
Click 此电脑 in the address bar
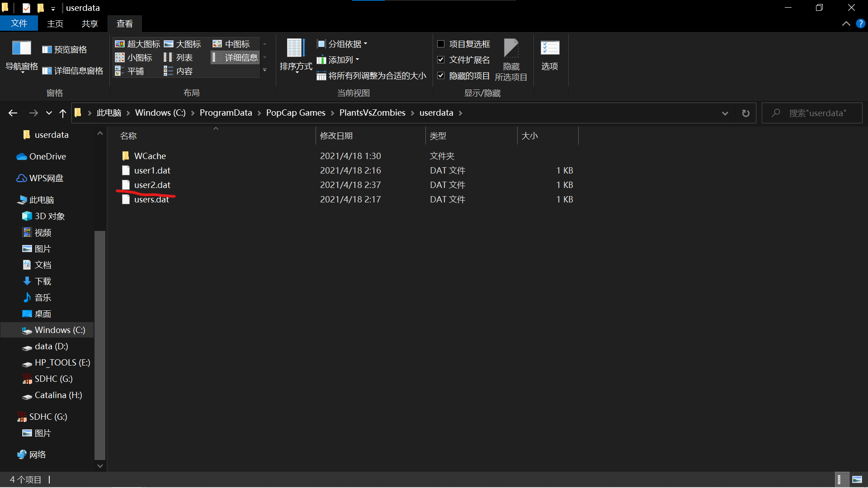click(x=109, y=113)
